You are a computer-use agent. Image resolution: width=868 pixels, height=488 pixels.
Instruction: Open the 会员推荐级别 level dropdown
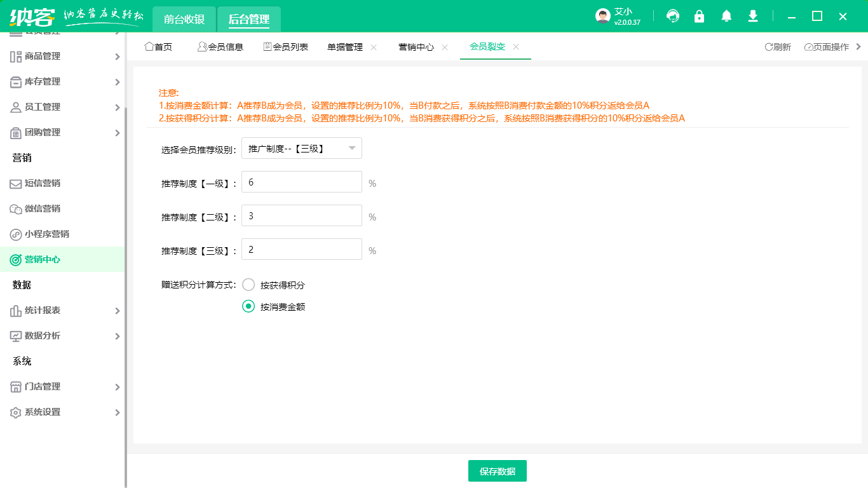(301, 148)
